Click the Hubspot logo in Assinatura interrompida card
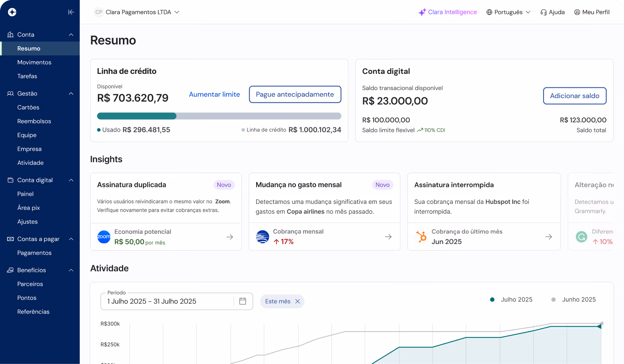This screenshot has width=624, height=364. click(421, 237)
